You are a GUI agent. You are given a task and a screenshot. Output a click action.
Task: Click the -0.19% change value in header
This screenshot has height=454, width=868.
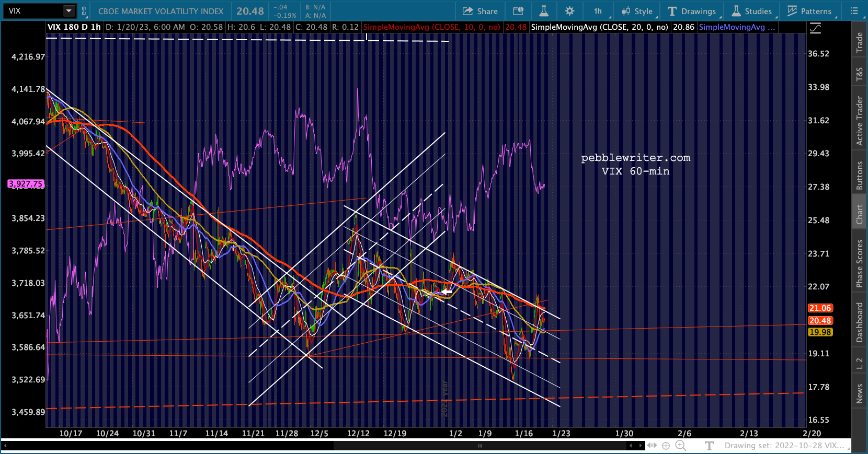(285, 16)
